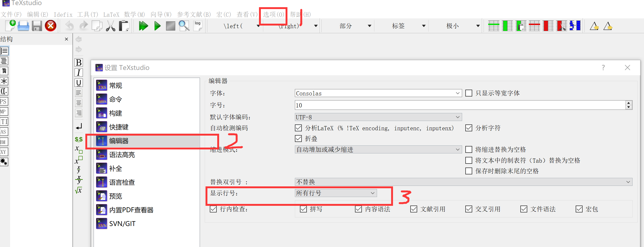Open the log view icon
This screenshot has height=247, width=644.
point(198,26)
